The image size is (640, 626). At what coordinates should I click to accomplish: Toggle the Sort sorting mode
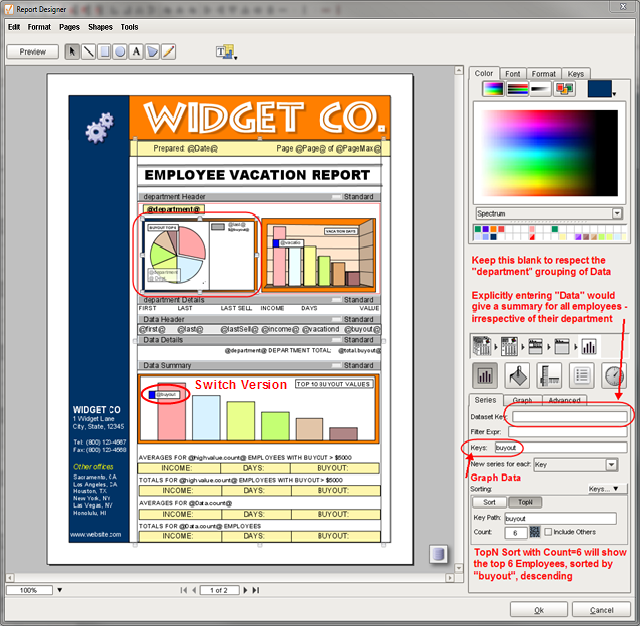[x=489, y=502]
